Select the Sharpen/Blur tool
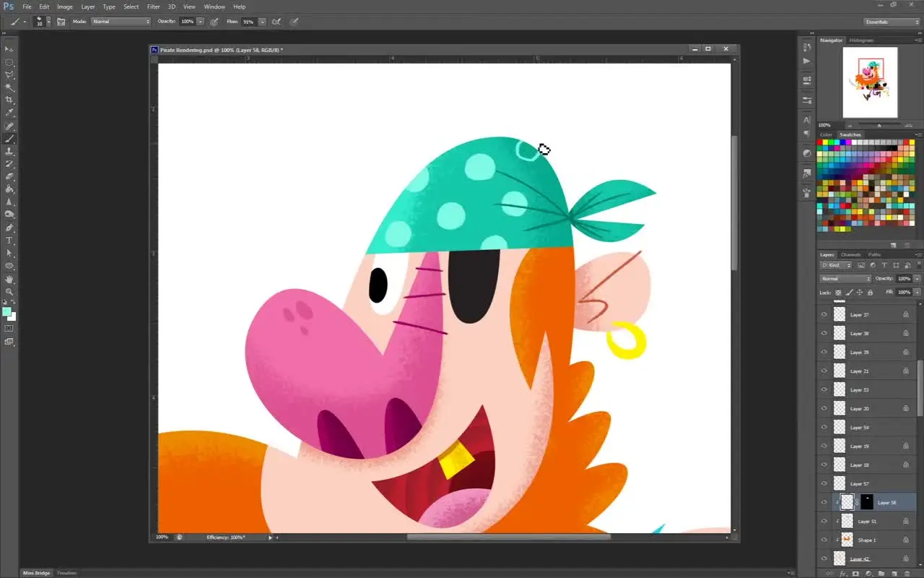The width and height of the screenshot is (924, 578). (x=9, y=202)
